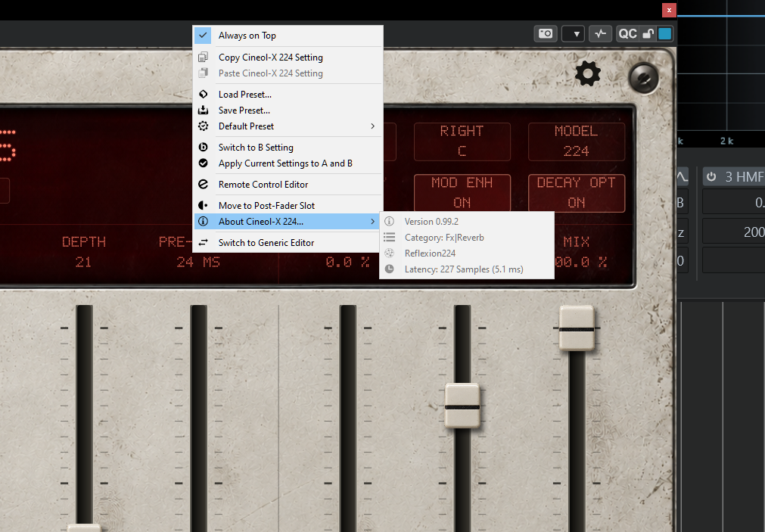Screen dimensions: 765x532
Task: Click the B setting circle icon
Action: pos(204,148)
